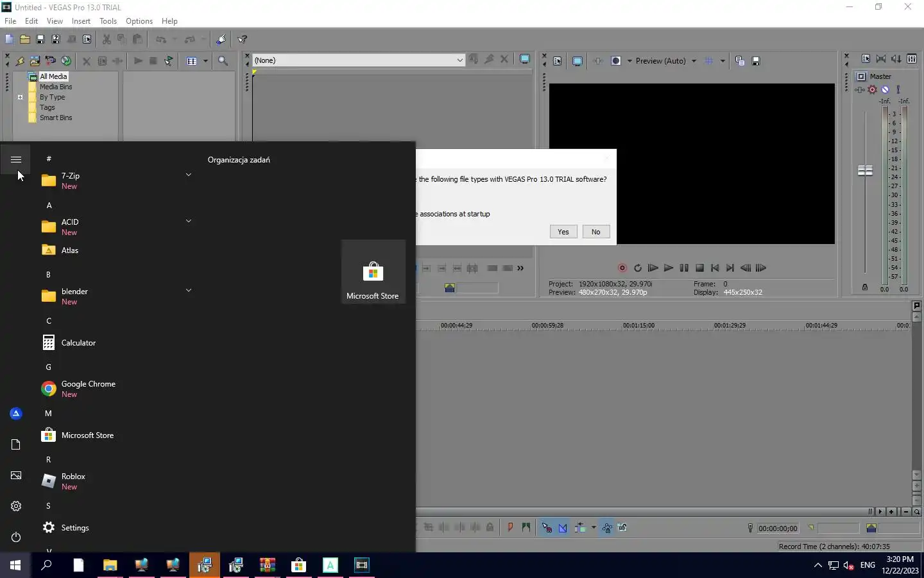The height and width of the screenshot is (578, 924).
Task: Open the Properties icon in the VEGAS toolbar
Action: point(87,39)
